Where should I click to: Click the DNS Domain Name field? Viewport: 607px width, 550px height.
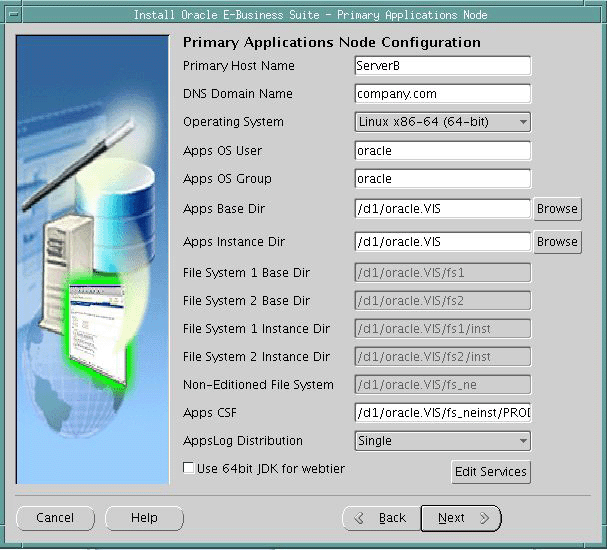click(x=442, y=94)
